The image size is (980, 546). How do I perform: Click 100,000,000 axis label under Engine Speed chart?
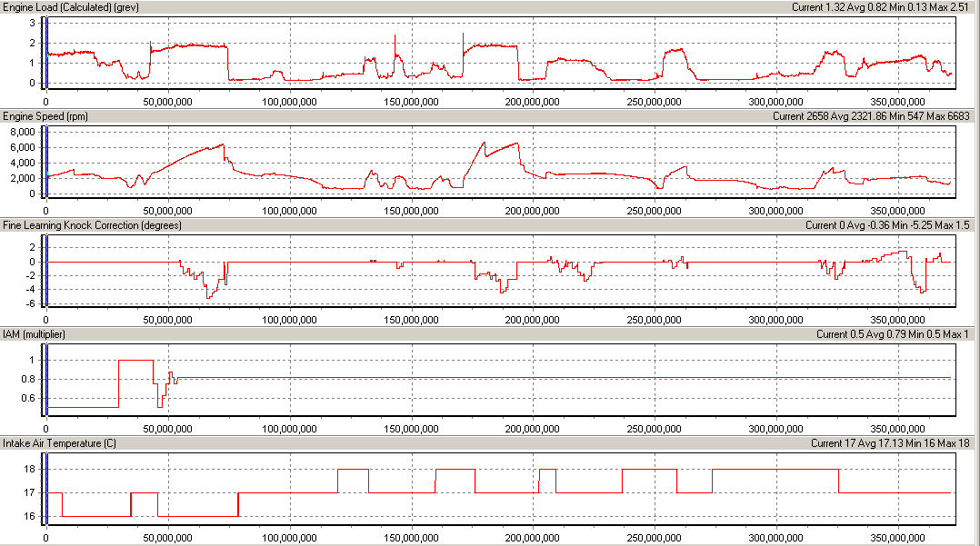(x=288, y=210)
